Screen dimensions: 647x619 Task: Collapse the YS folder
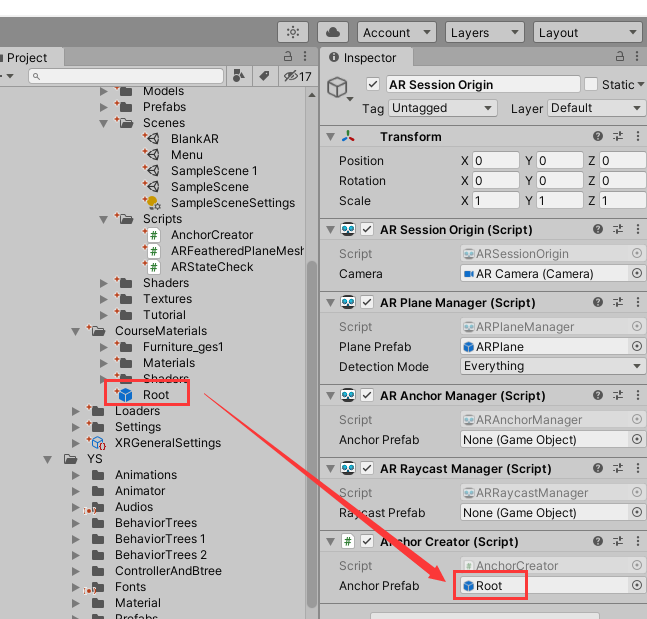pos(47,459)
